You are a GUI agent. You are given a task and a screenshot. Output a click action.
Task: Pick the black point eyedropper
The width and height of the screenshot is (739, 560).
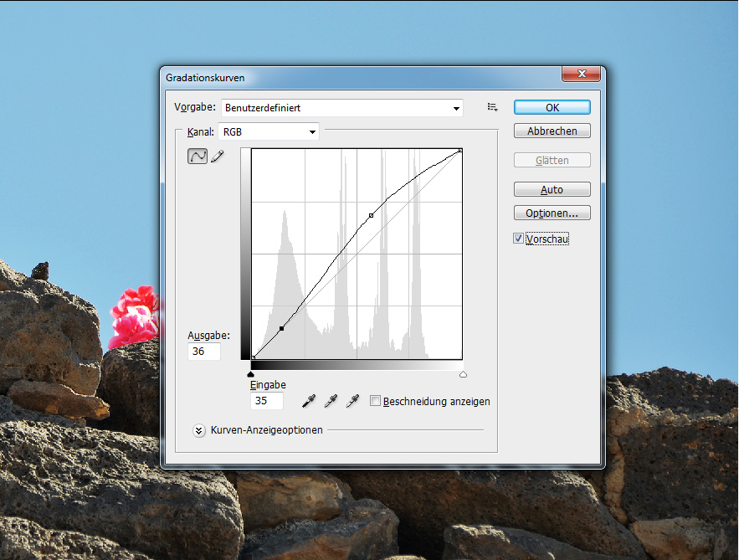pyautogui.click(x=309, y=401)
